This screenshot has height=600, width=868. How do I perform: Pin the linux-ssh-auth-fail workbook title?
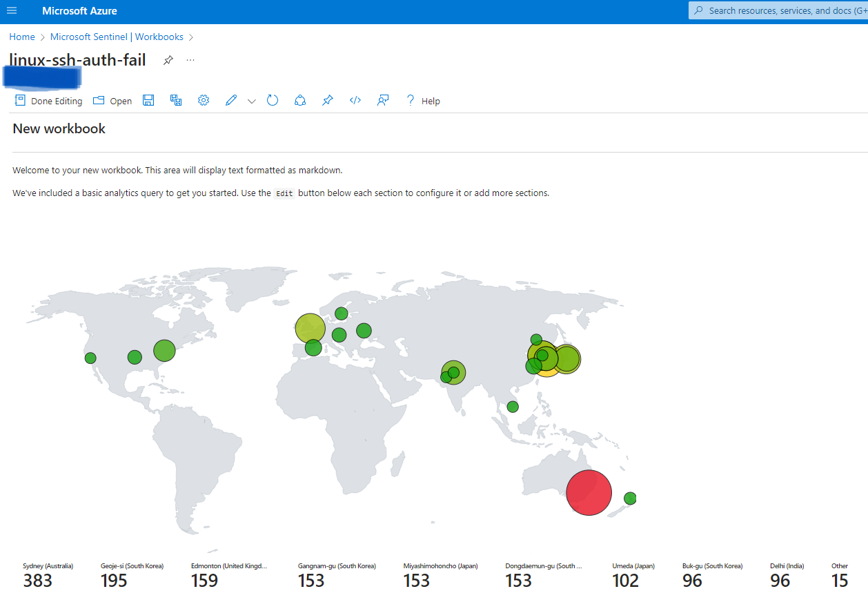point(168,60)
